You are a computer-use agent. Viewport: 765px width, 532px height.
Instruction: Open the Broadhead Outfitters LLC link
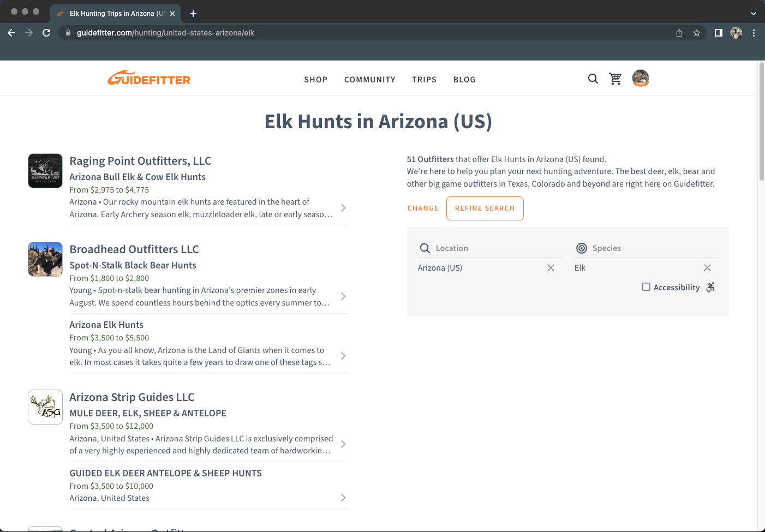click(x=134, y=249)
